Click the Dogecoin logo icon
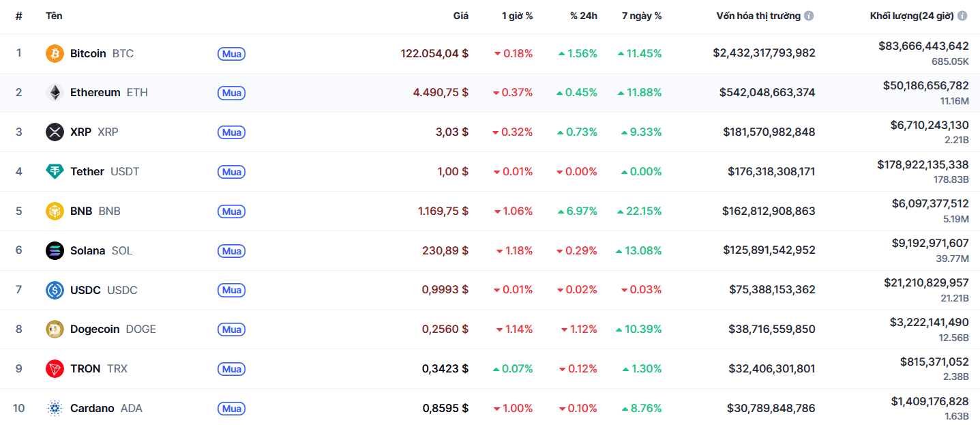Viewport: 980px width, 425px height. click(55, 329)
